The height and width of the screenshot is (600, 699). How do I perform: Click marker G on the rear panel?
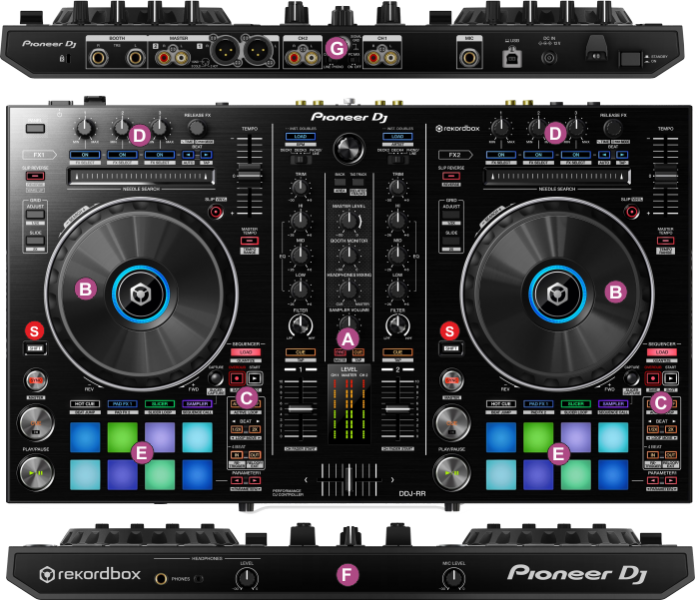(338, 49)
